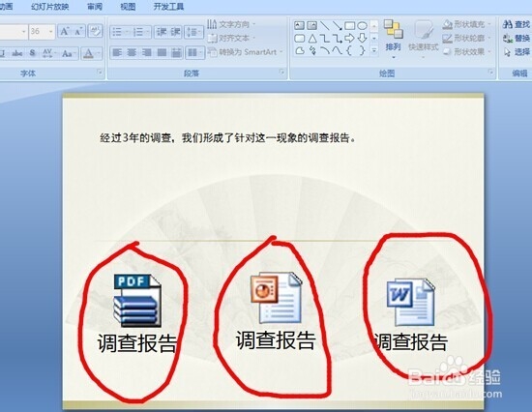The width and height of the screenshot is (532, 412).
Task: Open the 形状填充 shape fill menu
Action: [x=468, y=24]
